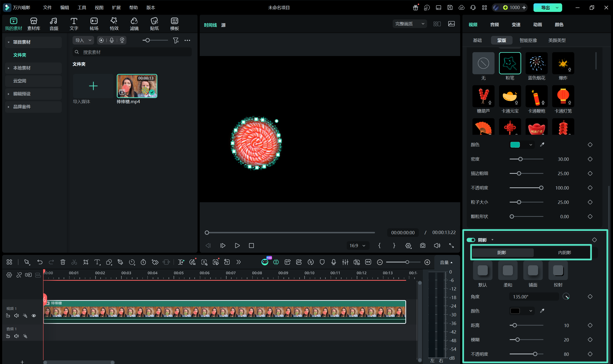613x364 pixels.
Task: Stop the preview playback
Action: (251, 246)
